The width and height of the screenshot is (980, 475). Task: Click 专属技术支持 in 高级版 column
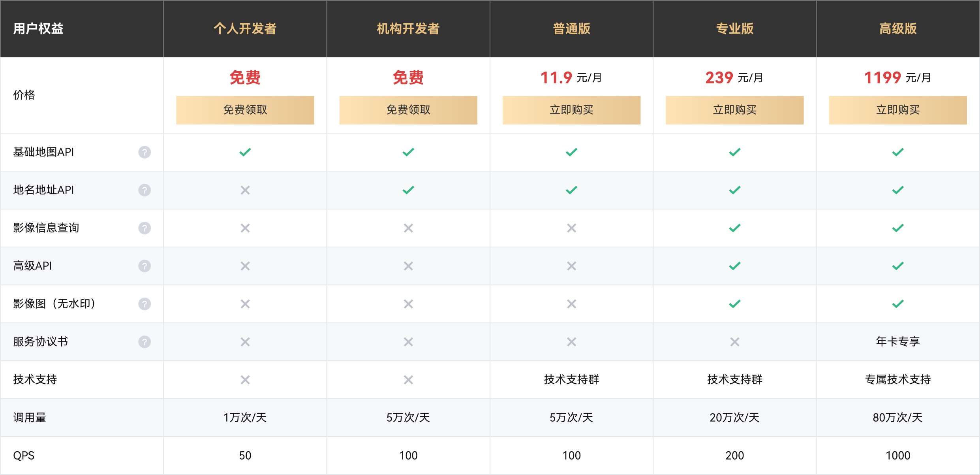898,379
